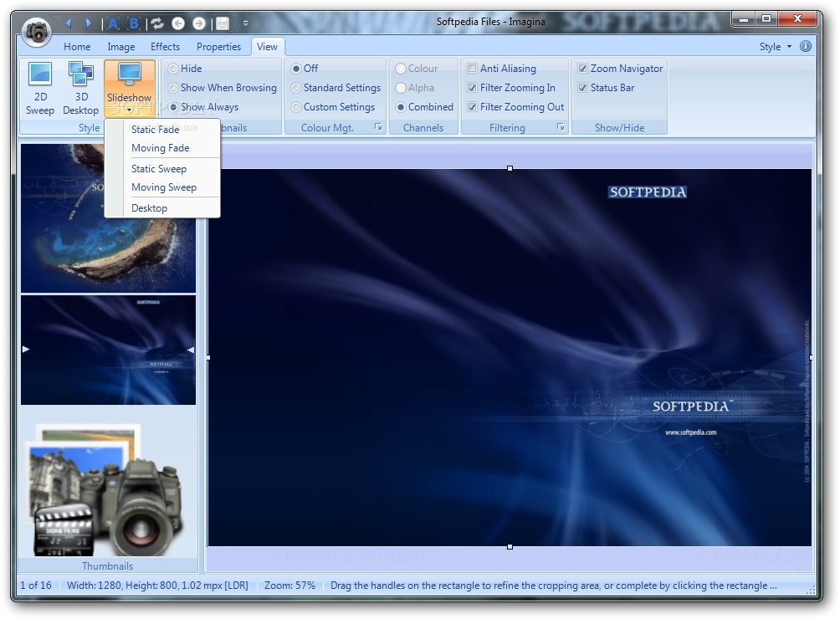Select the Hide thumbnails radio option

[186, 69]
